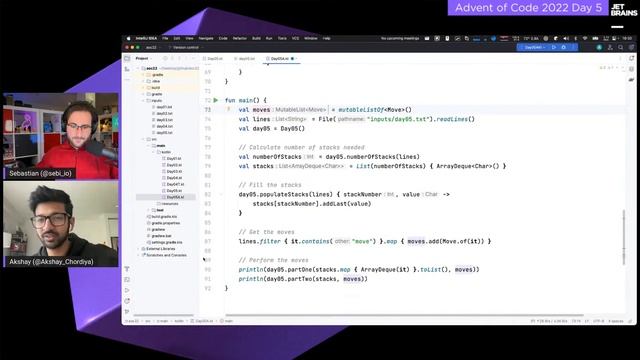Screen dimensions: 640x360
Task: Select settings.gradle.kts file
Action: pos(164,242)
